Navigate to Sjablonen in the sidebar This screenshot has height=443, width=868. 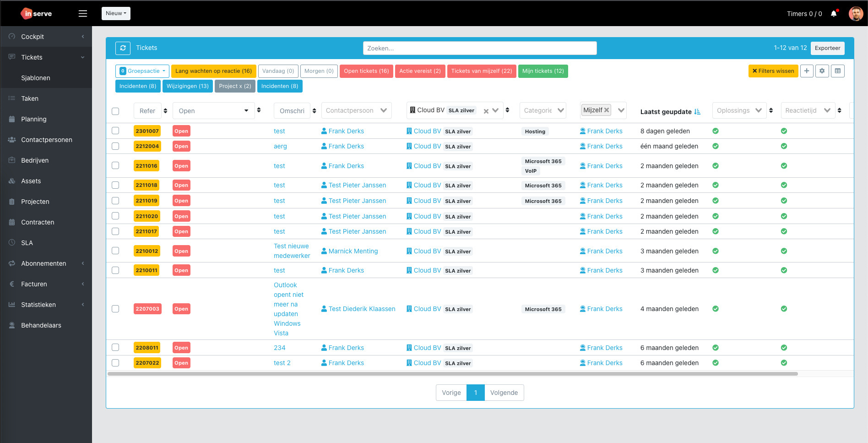[36, 78]
